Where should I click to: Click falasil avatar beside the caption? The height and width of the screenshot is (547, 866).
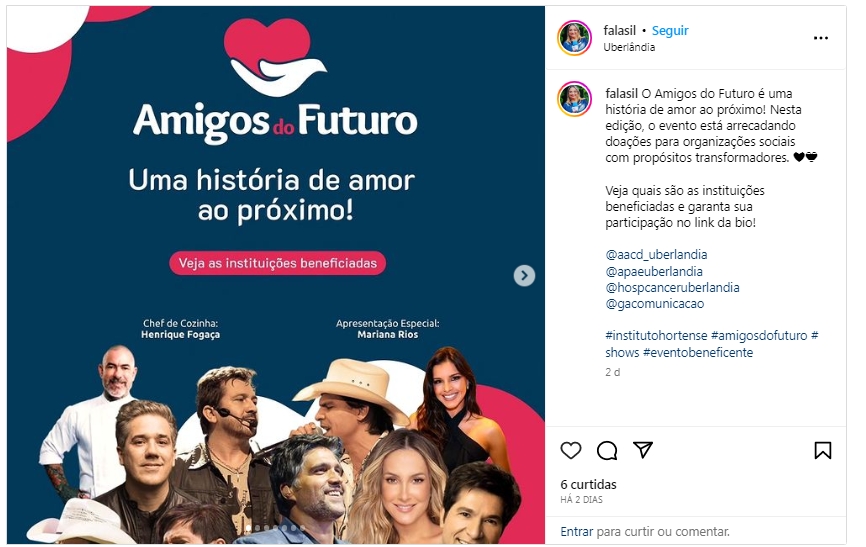coord(574,99)
